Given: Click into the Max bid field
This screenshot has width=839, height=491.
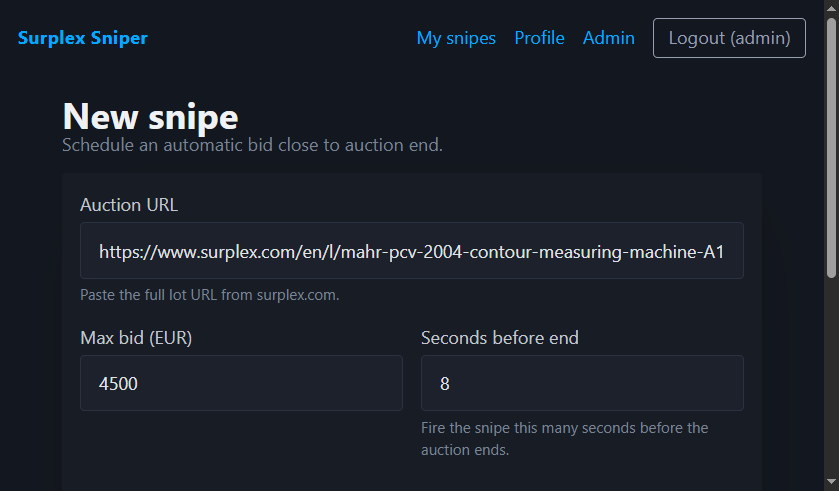Looking at the screenshot, I should point(241,383).
